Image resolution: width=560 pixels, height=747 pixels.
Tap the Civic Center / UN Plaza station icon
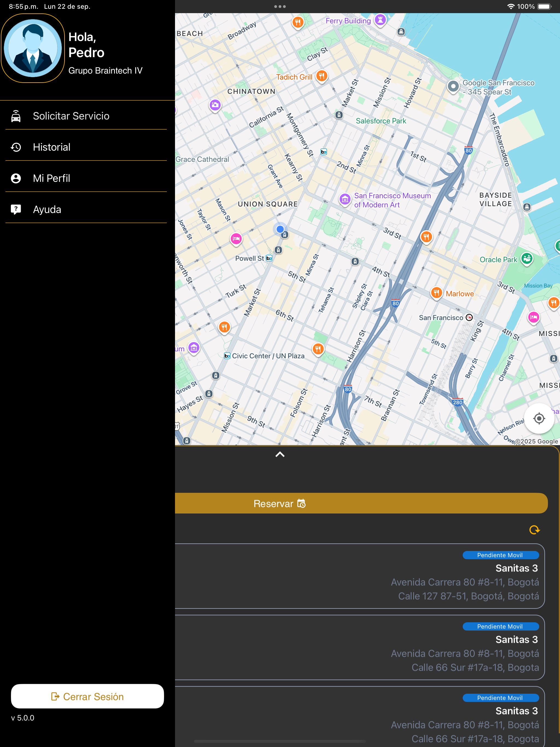(x=227, y=356)
